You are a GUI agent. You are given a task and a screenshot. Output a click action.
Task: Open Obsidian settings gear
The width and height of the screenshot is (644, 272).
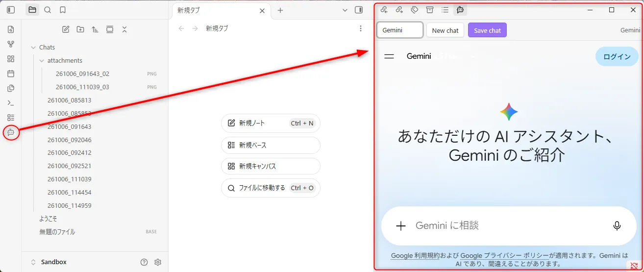coord(158,262)
